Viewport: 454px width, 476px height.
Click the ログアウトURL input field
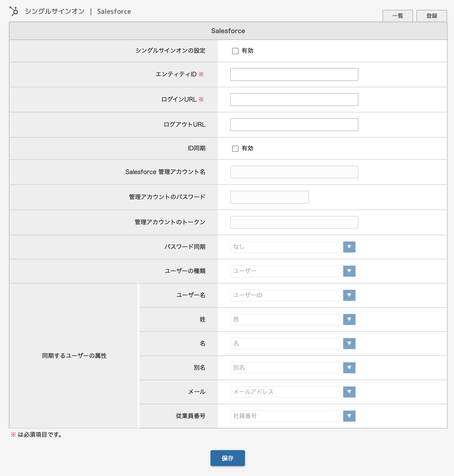pyautogui.click(x=294, y=125)
